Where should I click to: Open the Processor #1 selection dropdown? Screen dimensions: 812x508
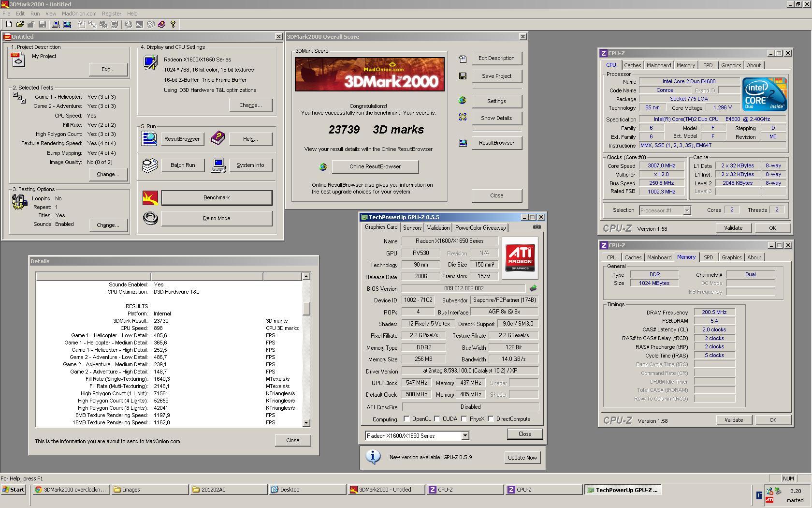[687, 210]
